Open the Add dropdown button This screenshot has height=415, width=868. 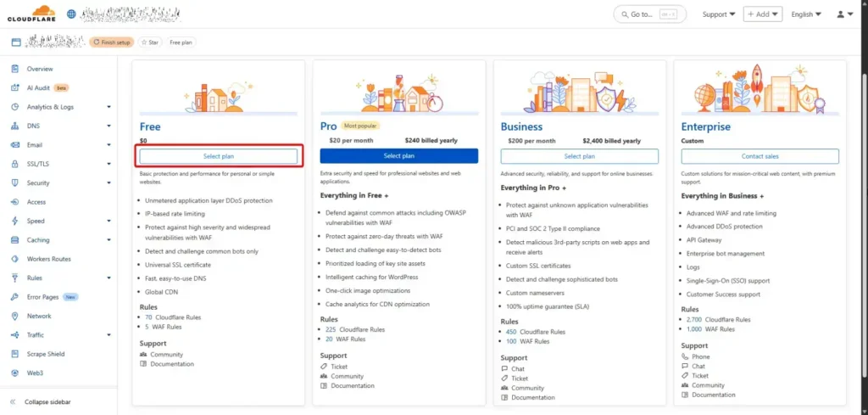point(763,14)
